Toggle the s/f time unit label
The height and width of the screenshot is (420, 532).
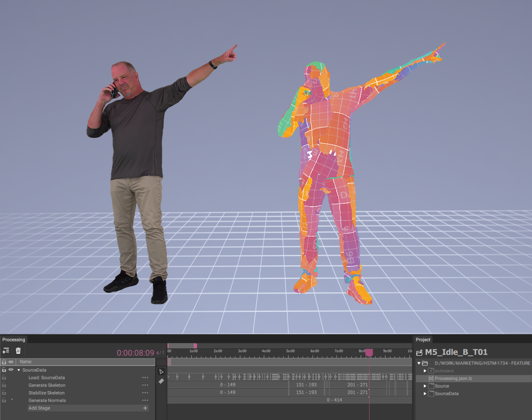pos(160,353)
